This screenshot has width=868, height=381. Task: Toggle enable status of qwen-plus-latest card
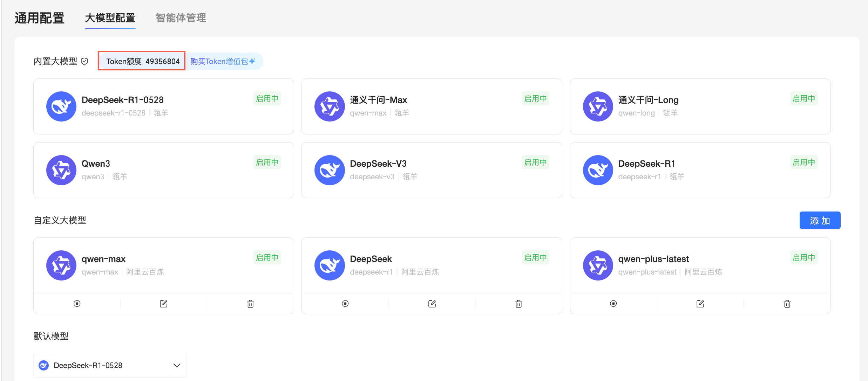tap(613, 304)
